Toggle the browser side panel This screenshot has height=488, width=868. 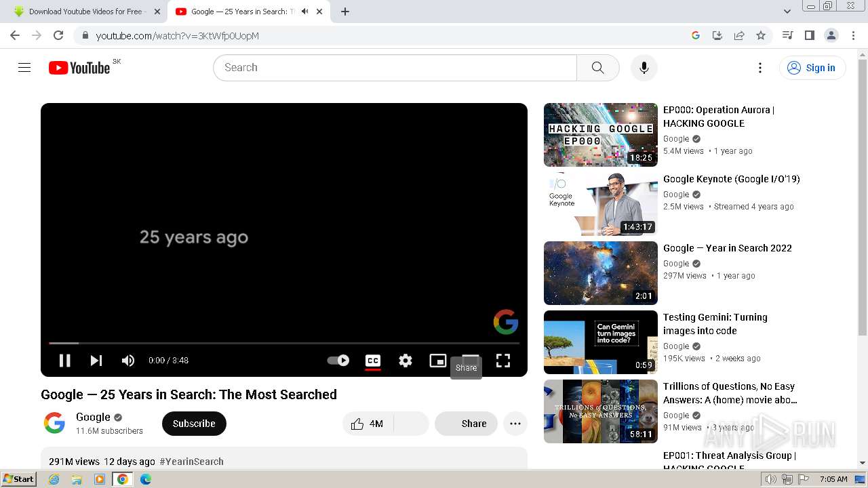click(x=809, y=35)
